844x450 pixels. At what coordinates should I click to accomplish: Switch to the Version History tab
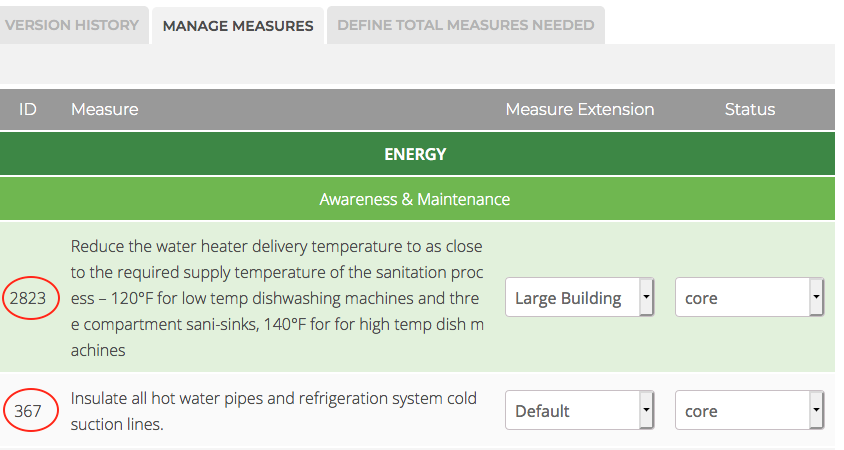click(72, 25)
